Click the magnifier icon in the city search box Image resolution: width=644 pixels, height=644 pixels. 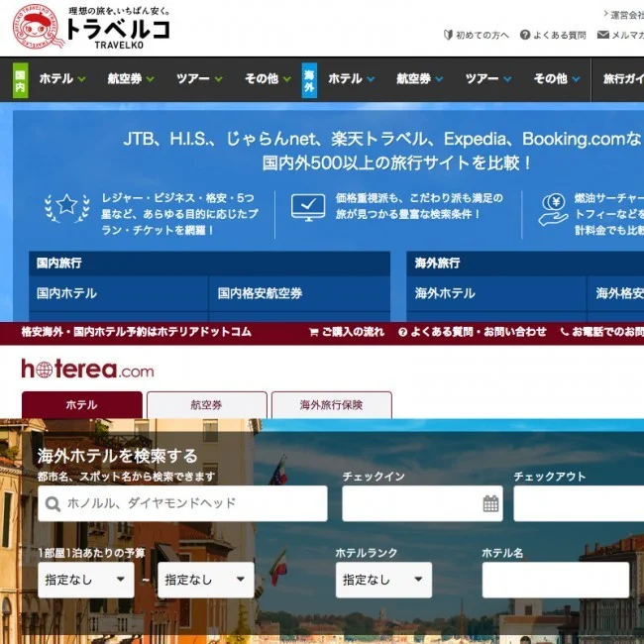click(x=52, y=503)
